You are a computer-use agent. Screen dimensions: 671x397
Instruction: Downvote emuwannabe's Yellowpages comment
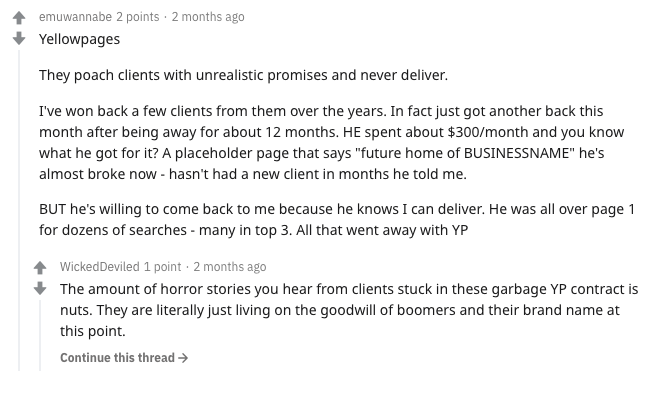[x=19, y=39]
